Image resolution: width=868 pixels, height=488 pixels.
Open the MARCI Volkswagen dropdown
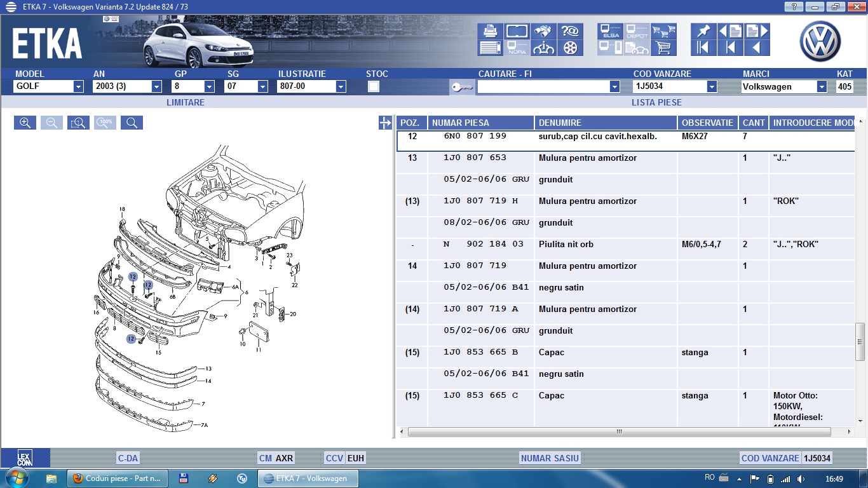tap(822, 86)
